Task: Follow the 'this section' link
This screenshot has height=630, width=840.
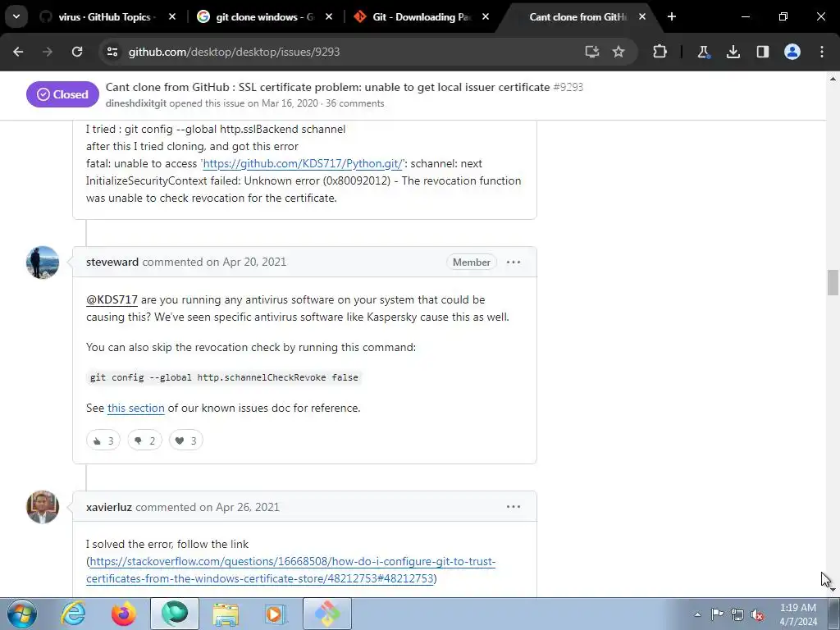Action: point(136,409)
